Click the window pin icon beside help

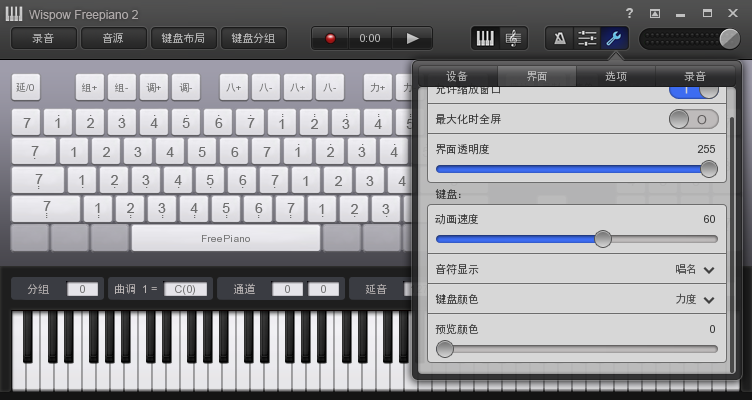coord(655,13)
